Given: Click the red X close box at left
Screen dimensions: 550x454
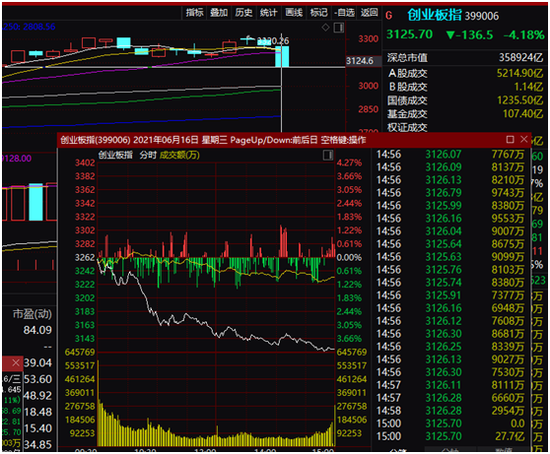Looking at the screenshot, I should coord(15,363).
